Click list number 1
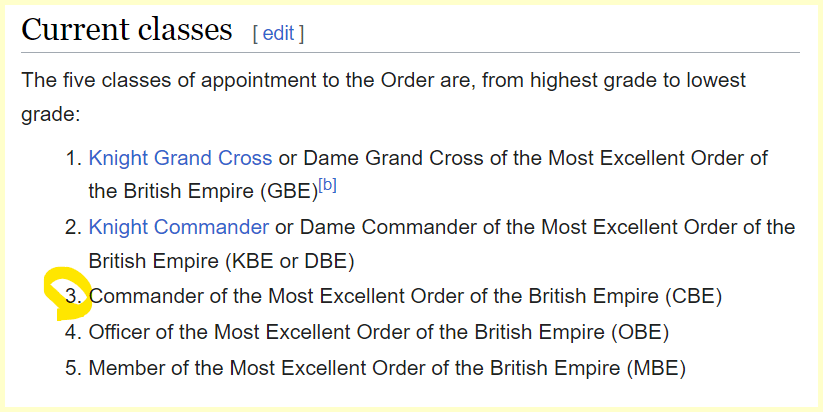Image resolution: width=823 pixels, height=412 pixels. 72,158
